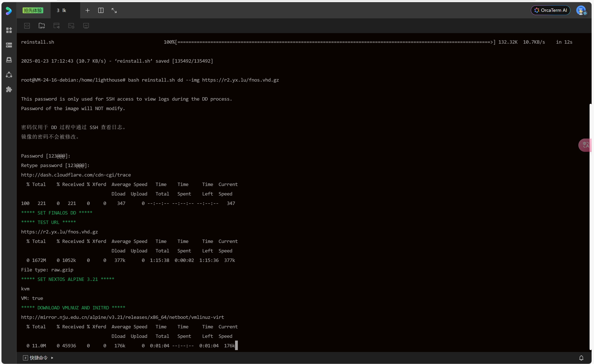Click the code snippet toolbar icon
594x364 pixels.
pyautogui.click(x=27, y=26)
